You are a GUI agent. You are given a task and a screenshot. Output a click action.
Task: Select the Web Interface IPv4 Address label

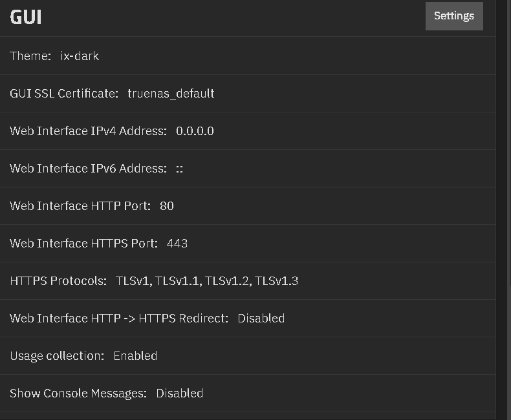click(x=88, y=131)
